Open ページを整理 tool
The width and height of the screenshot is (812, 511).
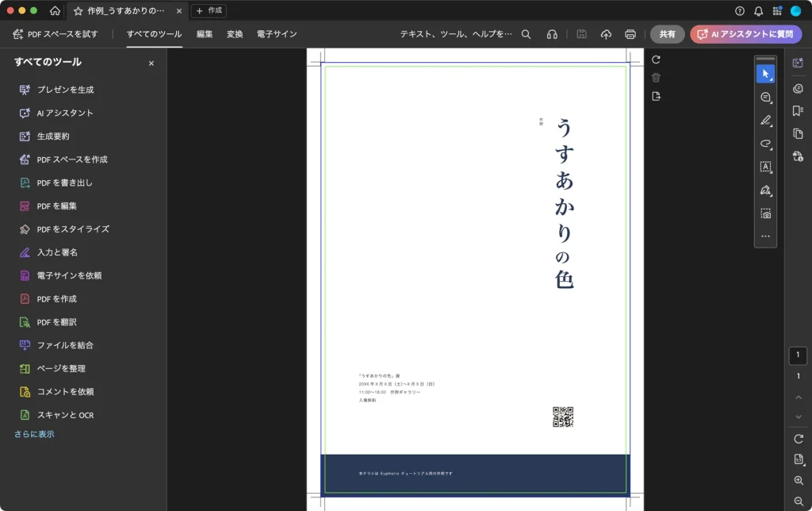[x=52, y=368]
